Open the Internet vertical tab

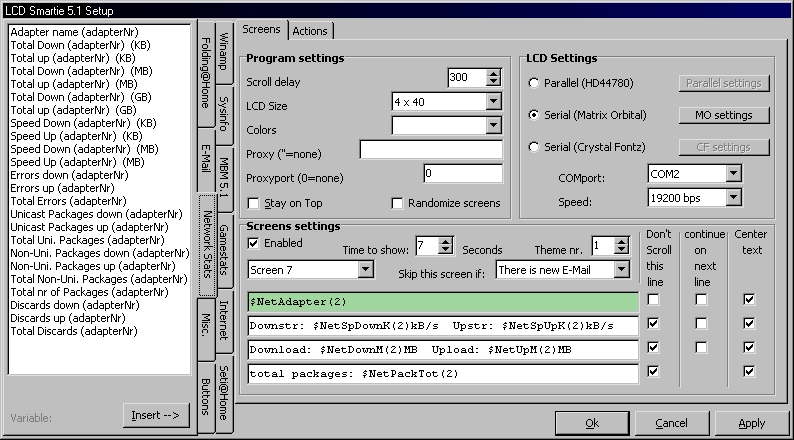click(x=224, y=321)
